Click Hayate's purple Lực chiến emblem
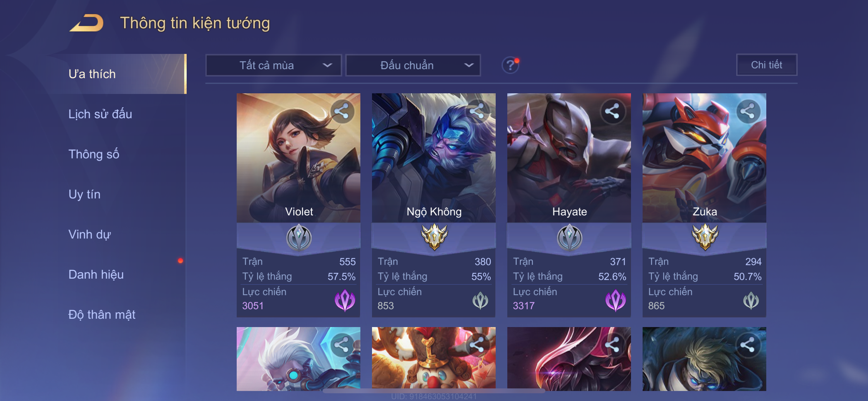The image size is (868, 401). 615,300
